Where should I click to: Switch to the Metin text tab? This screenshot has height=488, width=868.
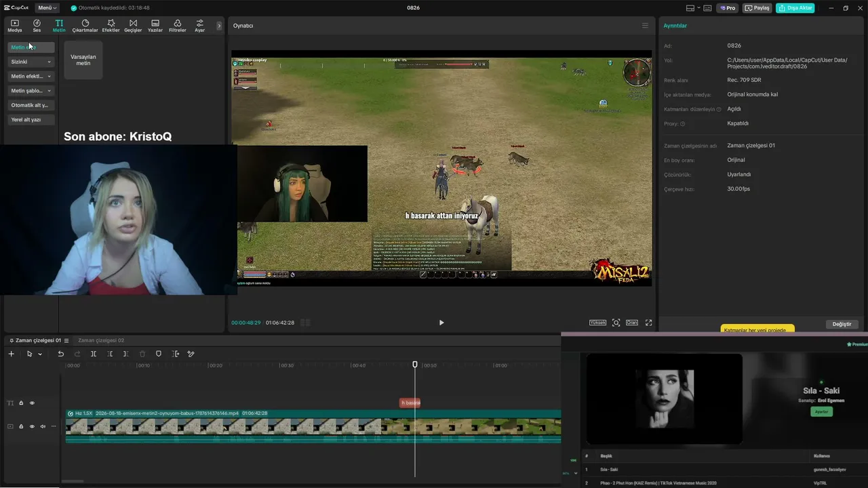coord(59,26)
